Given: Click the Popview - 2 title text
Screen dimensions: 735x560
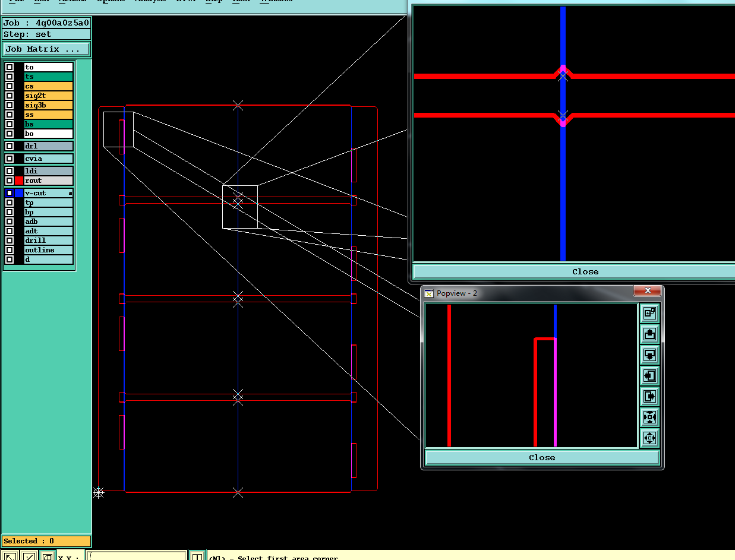Looking at the screenshot, I should click(x=457, y=293).
